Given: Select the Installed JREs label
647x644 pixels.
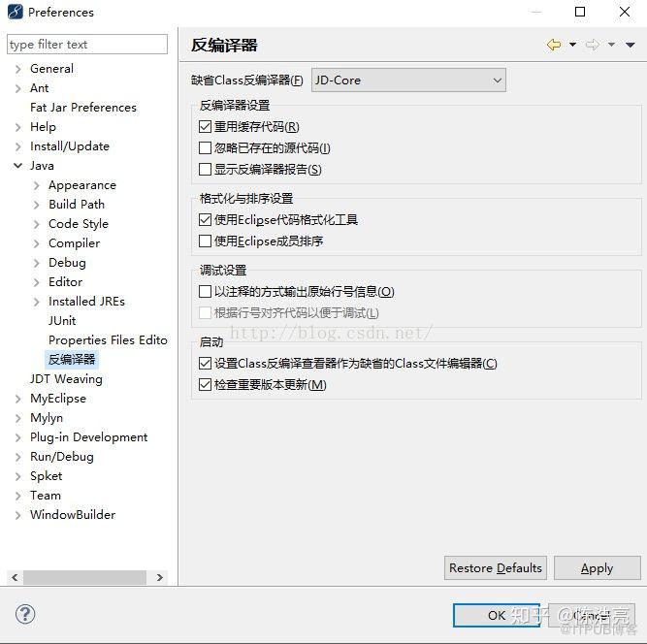Looking at the screenshot, I should click(86, 302).
